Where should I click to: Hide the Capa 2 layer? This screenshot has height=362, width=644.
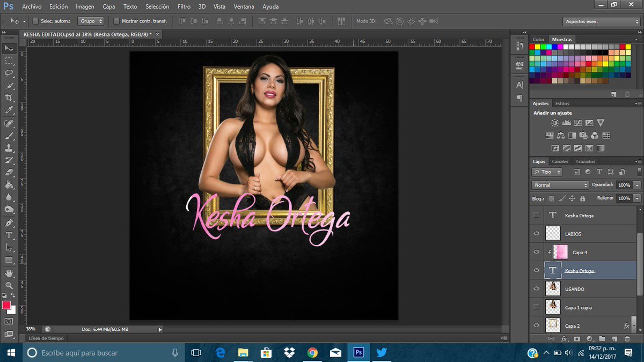tap(536, 326)
